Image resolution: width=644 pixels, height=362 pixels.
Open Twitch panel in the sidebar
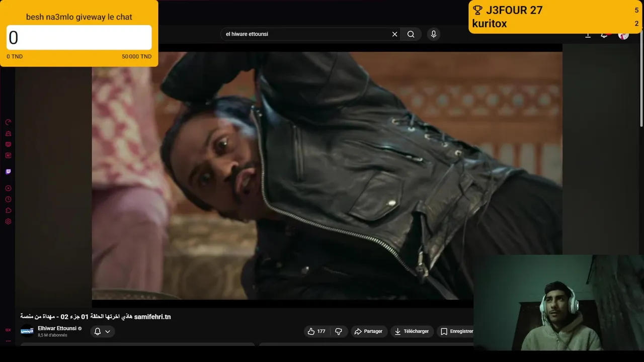pyautogui.click(x=8, y=171)
